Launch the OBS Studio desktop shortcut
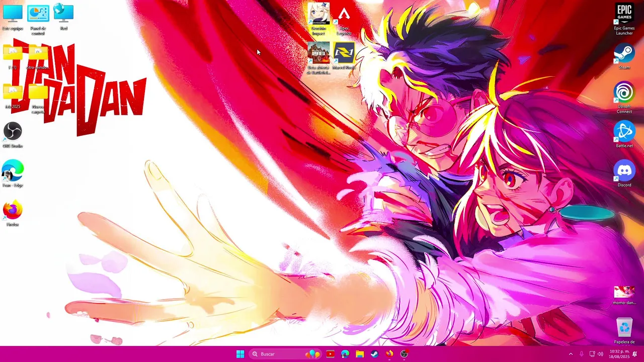644x362 pixels. [x=13, y=135]
